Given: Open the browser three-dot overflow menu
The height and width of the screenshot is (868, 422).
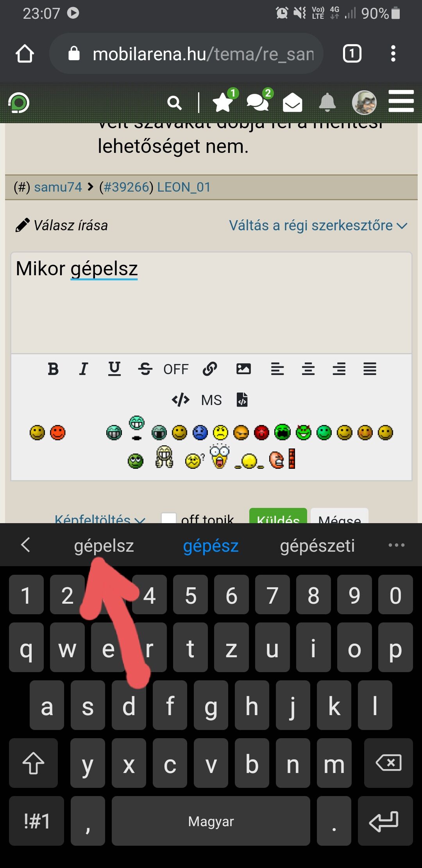Looking at the screenshot, I should pyautogui.click(x=393, y=54).
